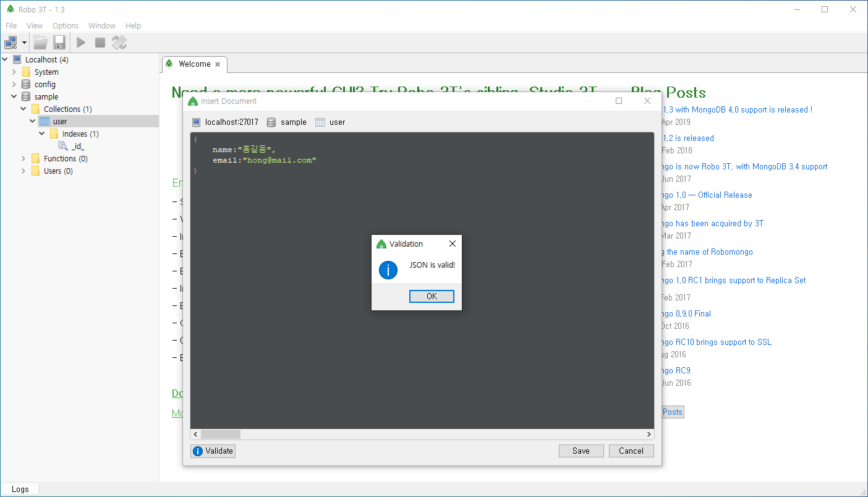This screenshot has height=497, width=868.
Task: Click the user collection icon in dialog header
Action: pos(320,122)
